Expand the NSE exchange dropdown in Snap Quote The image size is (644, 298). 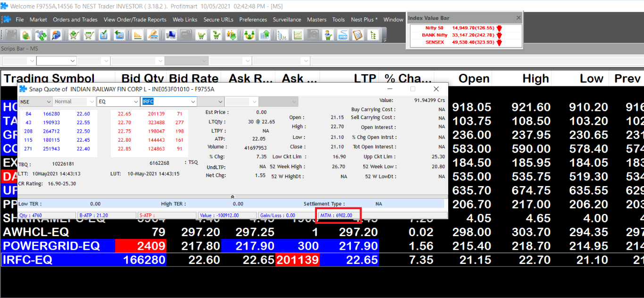coord(48,102)
